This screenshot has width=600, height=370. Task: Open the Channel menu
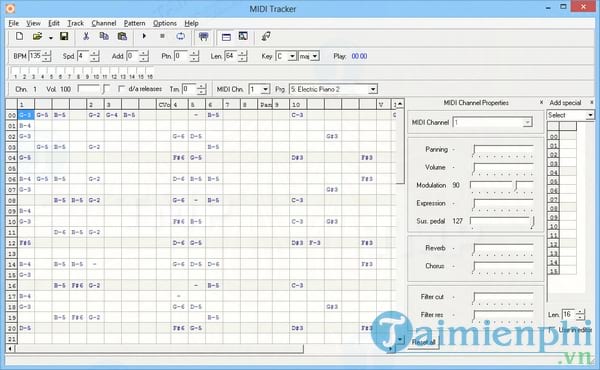[x=104, y=23]
